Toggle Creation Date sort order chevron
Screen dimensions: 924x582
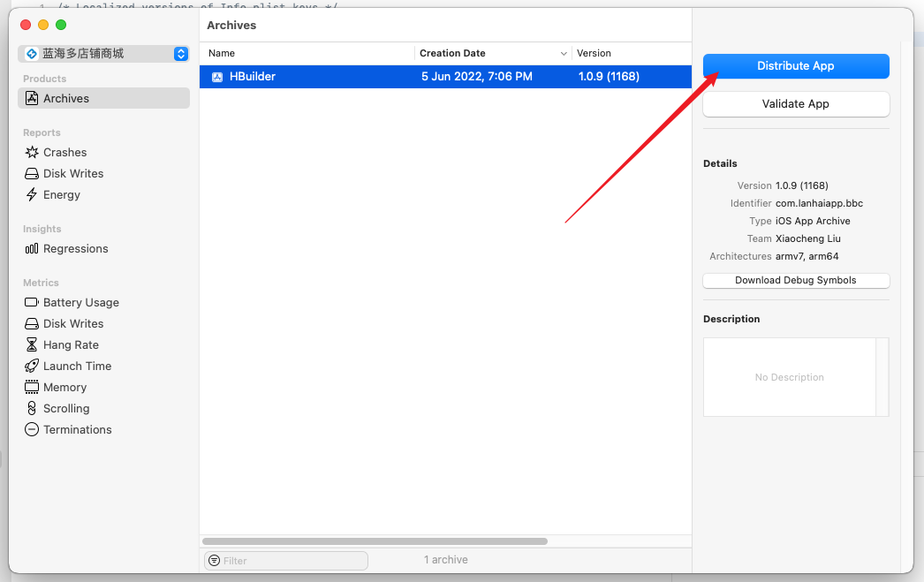(x=564, y=54)
